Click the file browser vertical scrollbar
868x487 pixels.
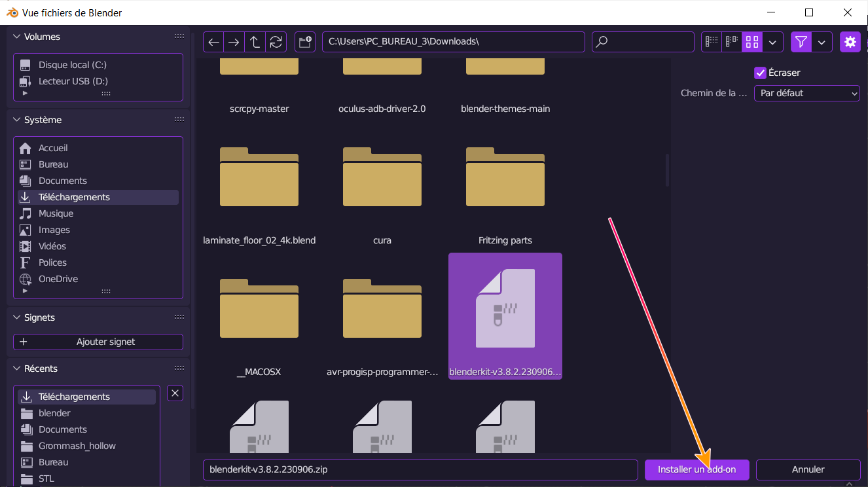click(x=668, y=170)
